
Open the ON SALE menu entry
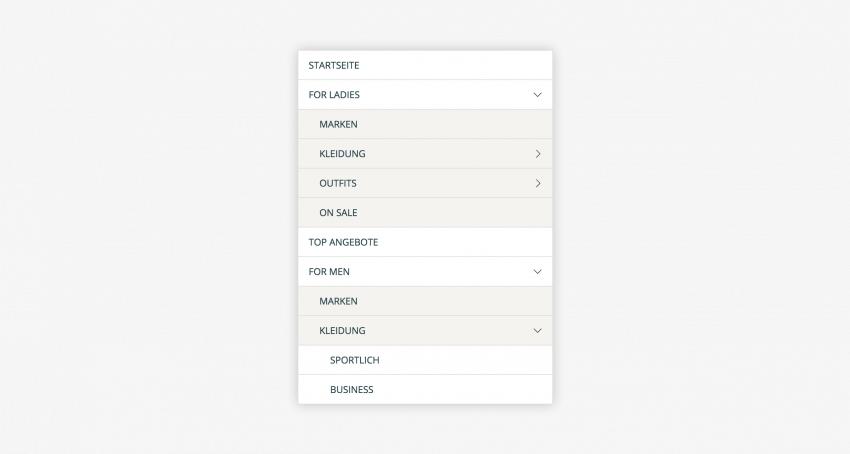pos(338,213)
